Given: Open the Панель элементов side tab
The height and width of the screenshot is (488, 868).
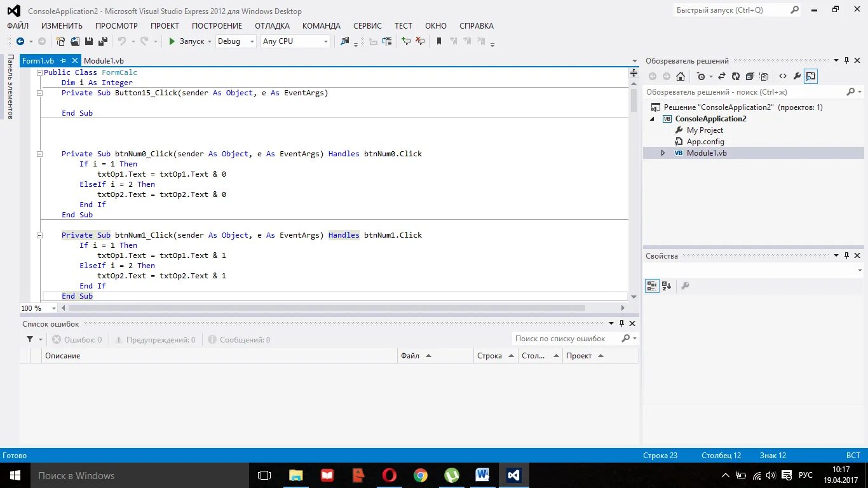Looking at the screenshot, I should [10, 86].
